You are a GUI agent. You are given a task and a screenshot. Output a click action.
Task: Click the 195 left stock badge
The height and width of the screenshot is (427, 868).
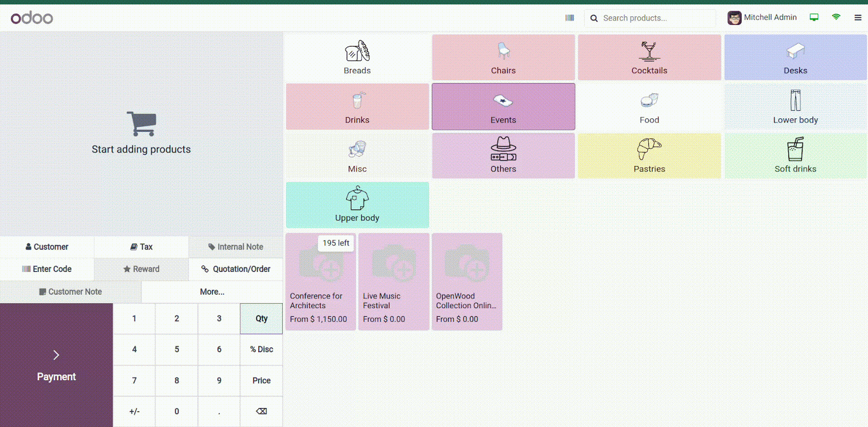[336, 243]
